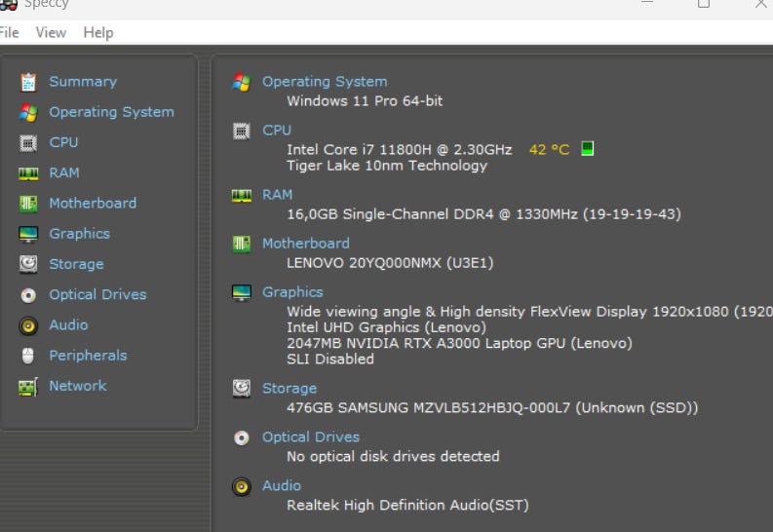
Task: Click the Network card icon in sidebar
Action: [x=28, y=387]
